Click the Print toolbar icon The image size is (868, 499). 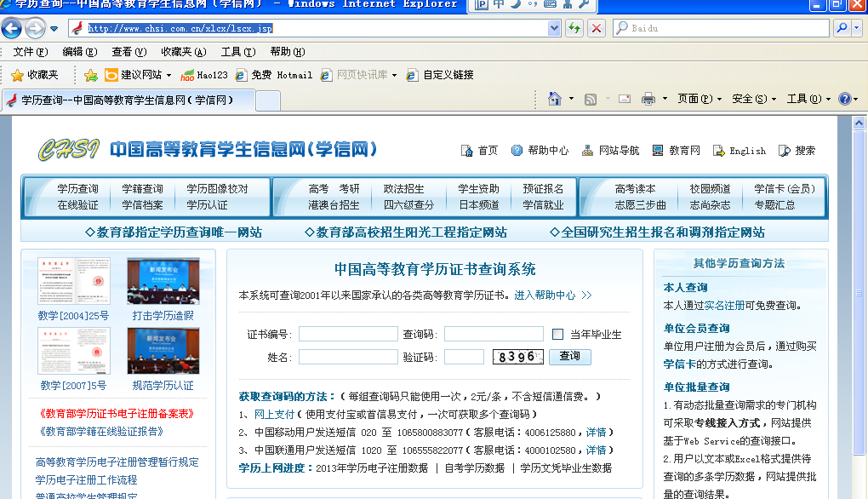pyautogui.click(x=648, y=99)
